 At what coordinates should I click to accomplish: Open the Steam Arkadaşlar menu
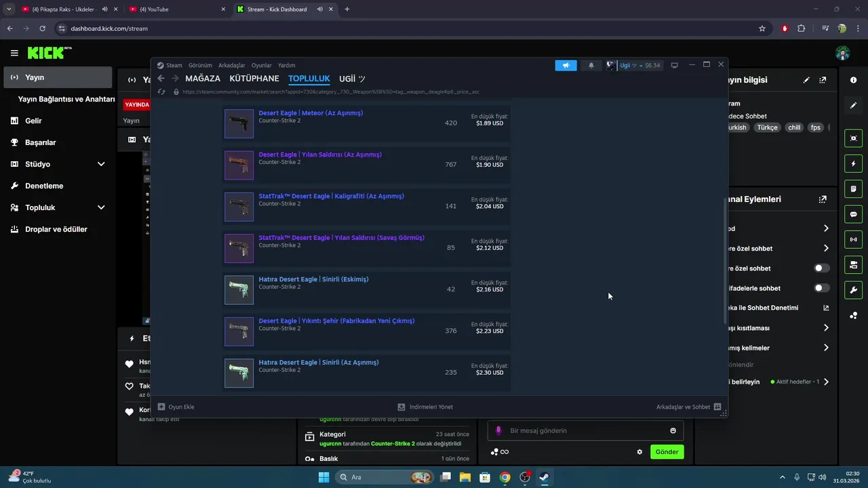click(232, 66)
